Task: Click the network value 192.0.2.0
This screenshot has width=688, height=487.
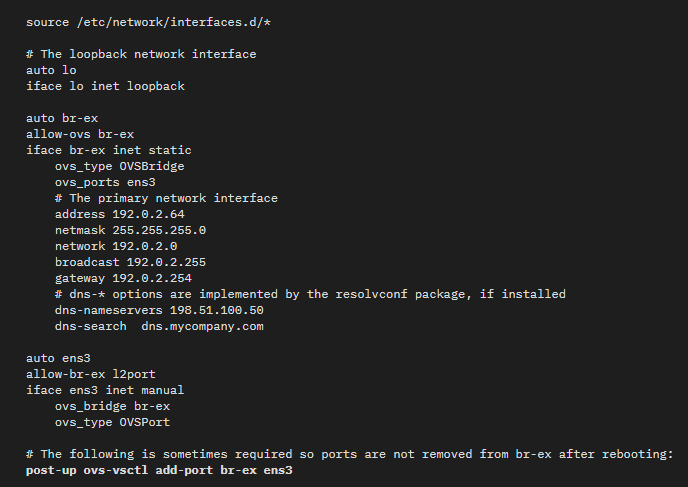Action: tap(145, 246)
